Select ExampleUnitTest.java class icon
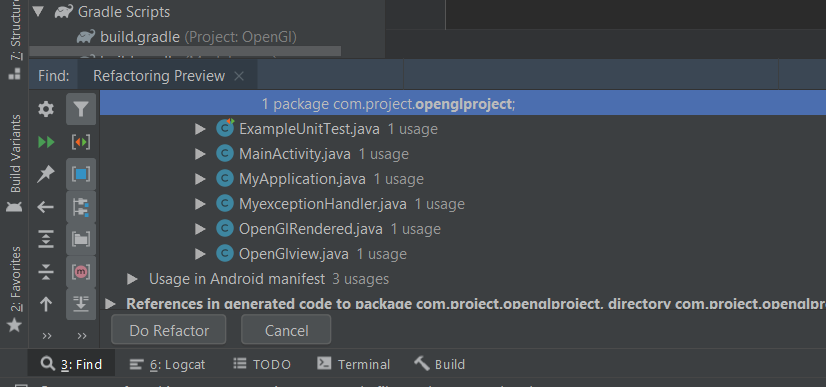 click(x=225, y=128)
